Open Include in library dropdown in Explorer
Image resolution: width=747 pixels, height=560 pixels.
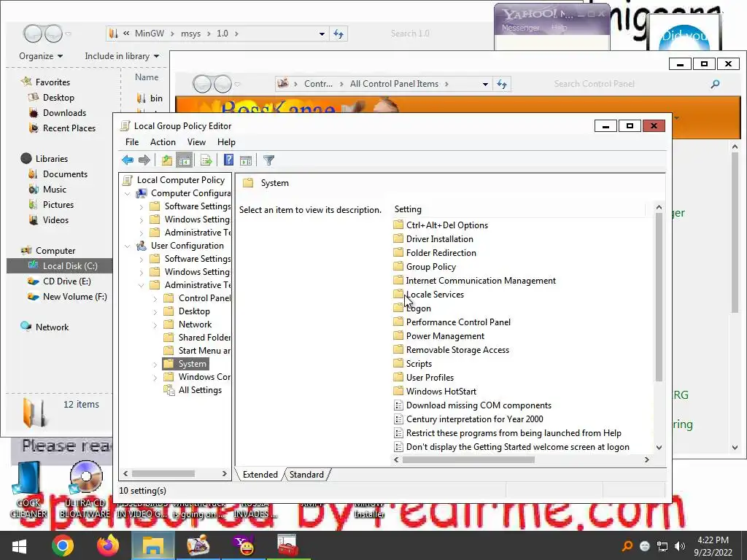[x=122, y=55]
